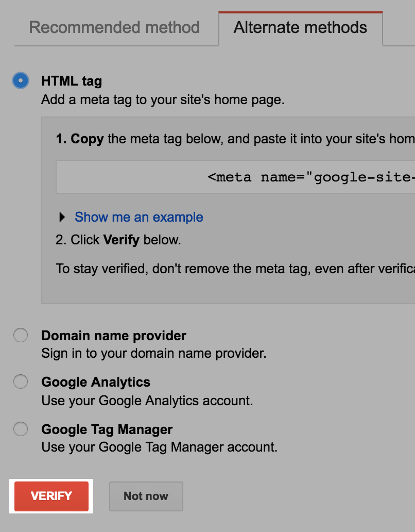
Task: Pick the Google Tag Manager radio button
Action: click(21, 429)
